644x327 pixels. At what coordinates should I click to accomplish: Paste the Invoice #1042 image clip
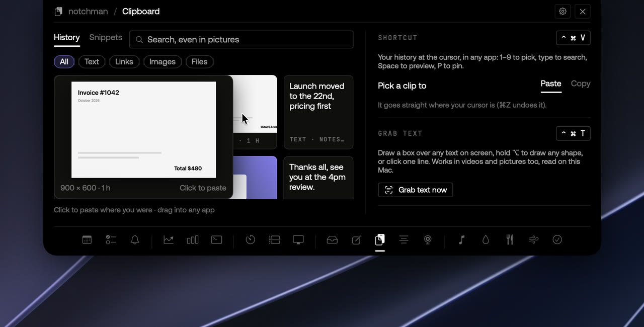tap(144, 137)
